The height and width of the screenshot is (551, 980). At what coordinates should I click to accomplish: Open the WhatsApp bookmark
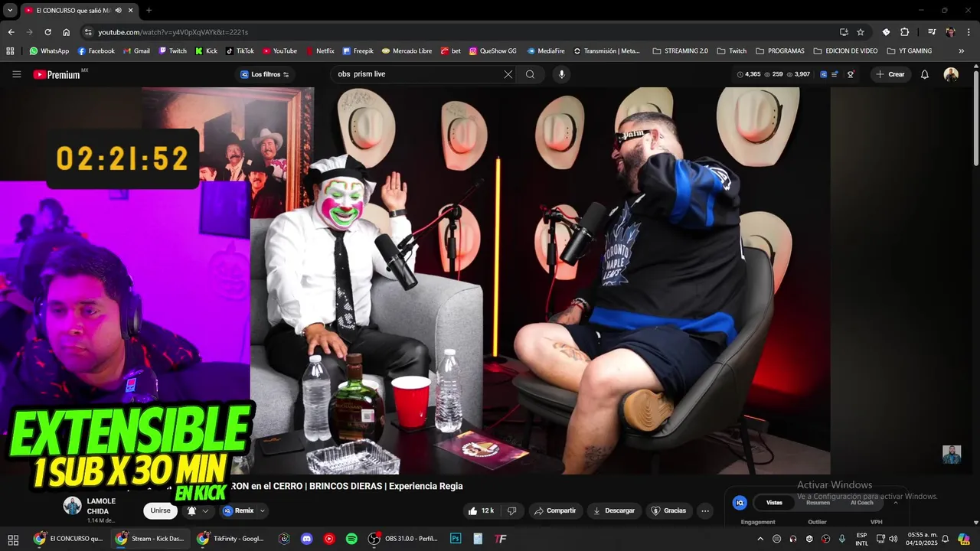pyautogui.click(x=49, y=51)
